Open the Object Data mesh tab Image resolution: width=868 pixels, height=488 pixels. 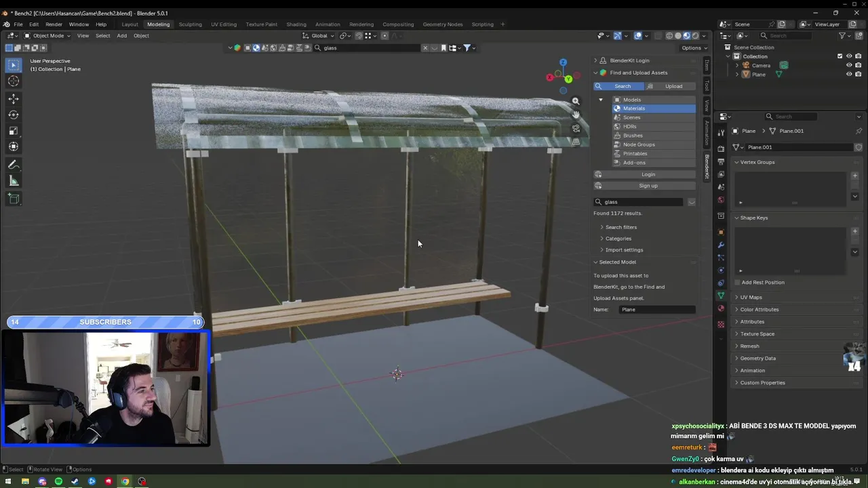721,296
